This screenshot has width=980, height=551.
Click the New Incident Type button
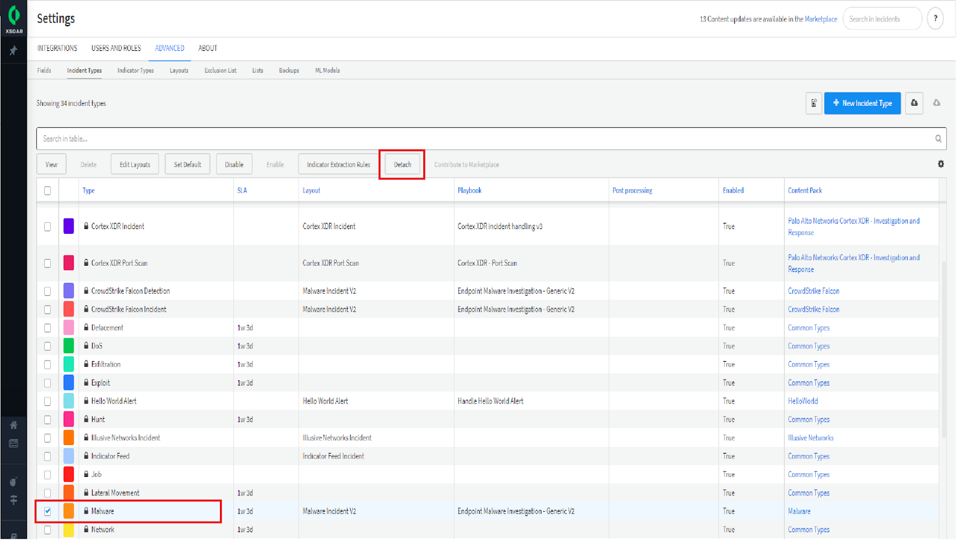[862, 103]
